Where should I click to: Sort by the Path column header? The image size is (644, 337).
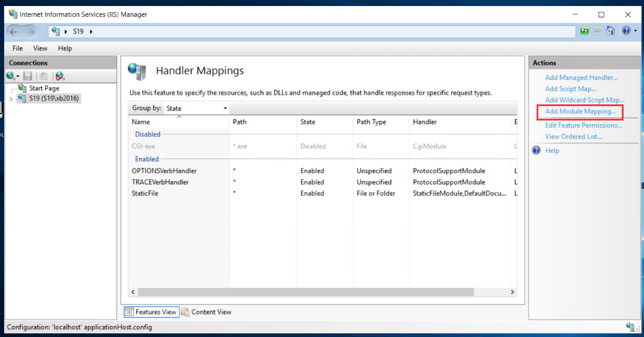(263, 122)
